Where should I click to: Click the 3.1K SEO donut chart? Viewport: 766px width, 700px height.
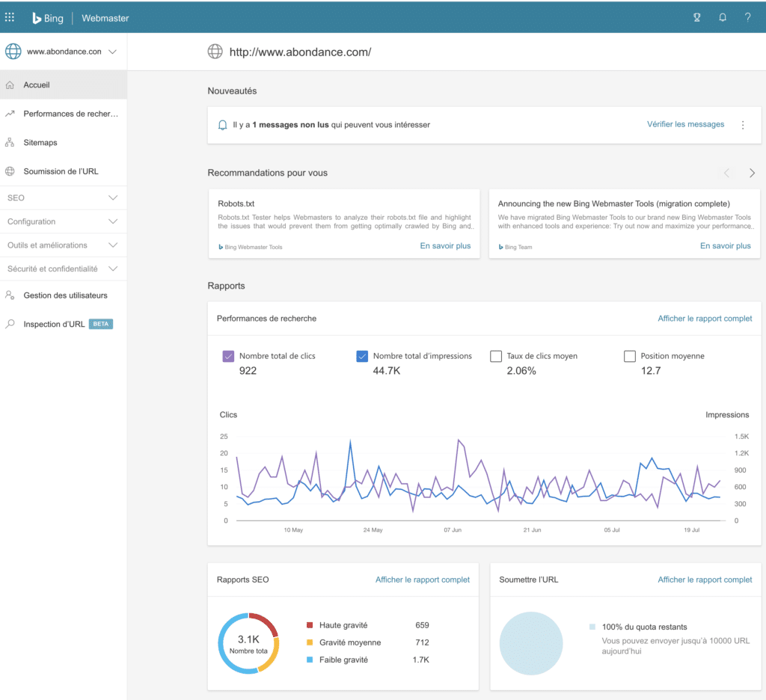[248, 644]
